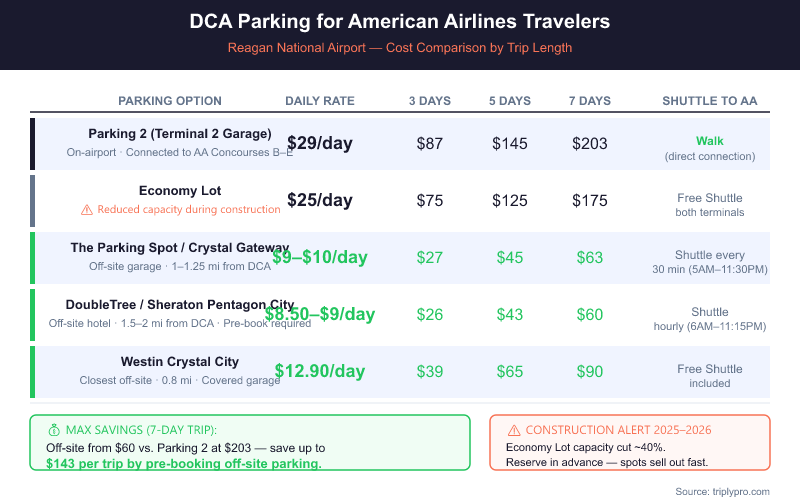Image resolution: width=800 pixels, height=500 pixels.
Task: Click the dark navy bar beside Parking 2
Action: point(33,144)
